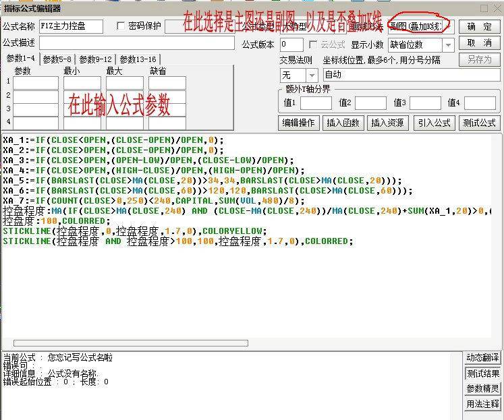Click the XA_1 formula line
Viewport: 504px width, 420px height.
click(x=113, y=140)
